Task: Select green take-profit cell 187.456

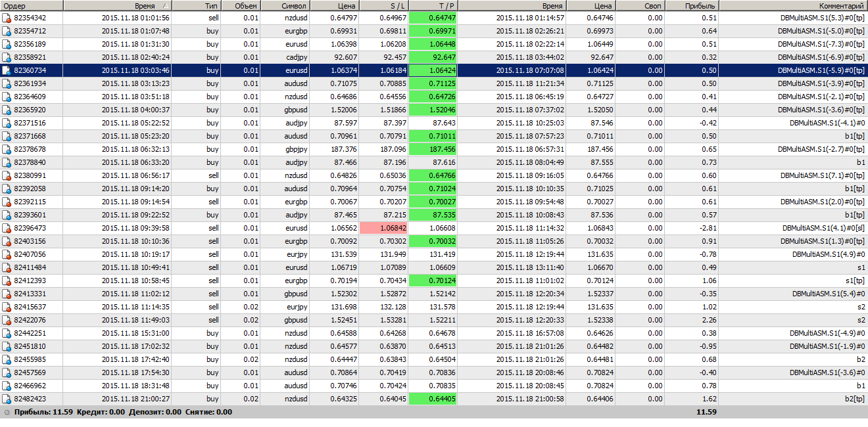Action: tap(433, 149)
